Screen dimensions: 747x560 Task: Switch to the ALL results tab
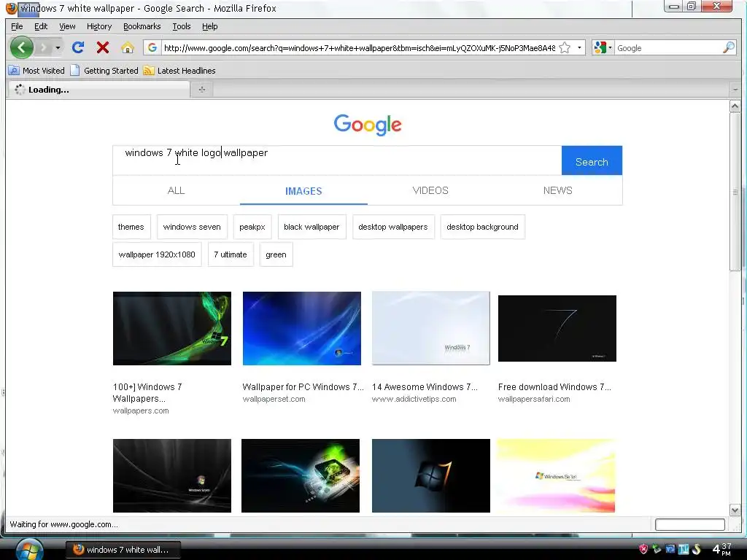click(177, 190)
